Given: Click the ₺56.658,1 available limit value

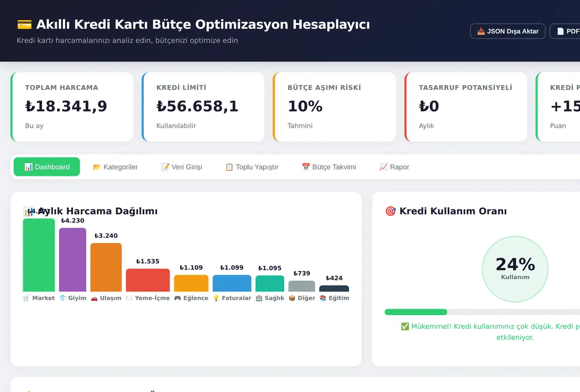Looking at the screenshot, I should coord(197,106).
